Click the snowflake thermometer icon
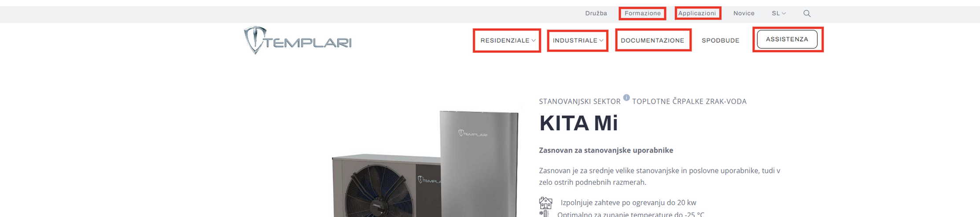This screenshot has width=980, height=217. [544, 214]
